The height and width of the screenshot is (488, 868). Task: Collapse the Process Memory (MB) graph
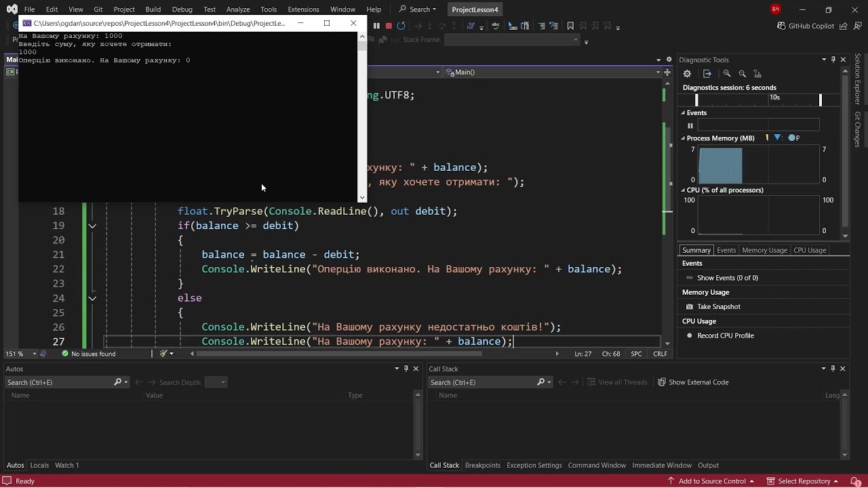pyautogui.click(x=684, y=138)
